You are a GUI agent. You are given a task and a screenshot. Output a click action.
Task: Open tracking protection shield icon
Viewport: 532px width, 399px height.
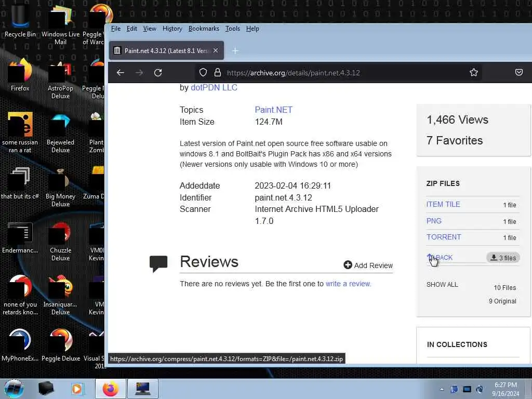tap(203, 72)
